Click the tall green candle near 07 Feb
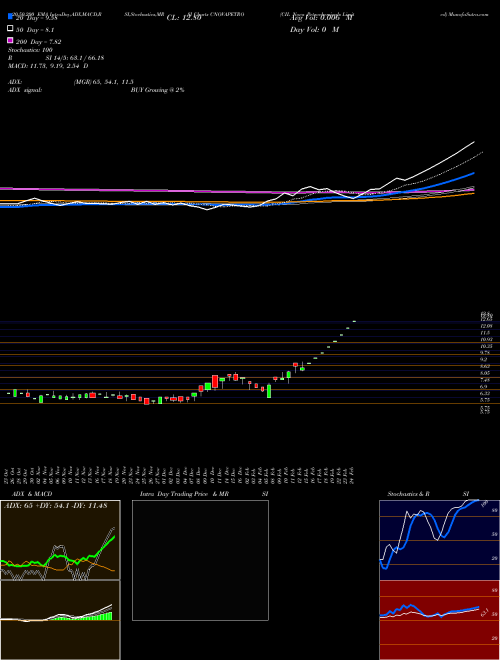Viewport: 500px width, 660px height. (x=269, y=391)
